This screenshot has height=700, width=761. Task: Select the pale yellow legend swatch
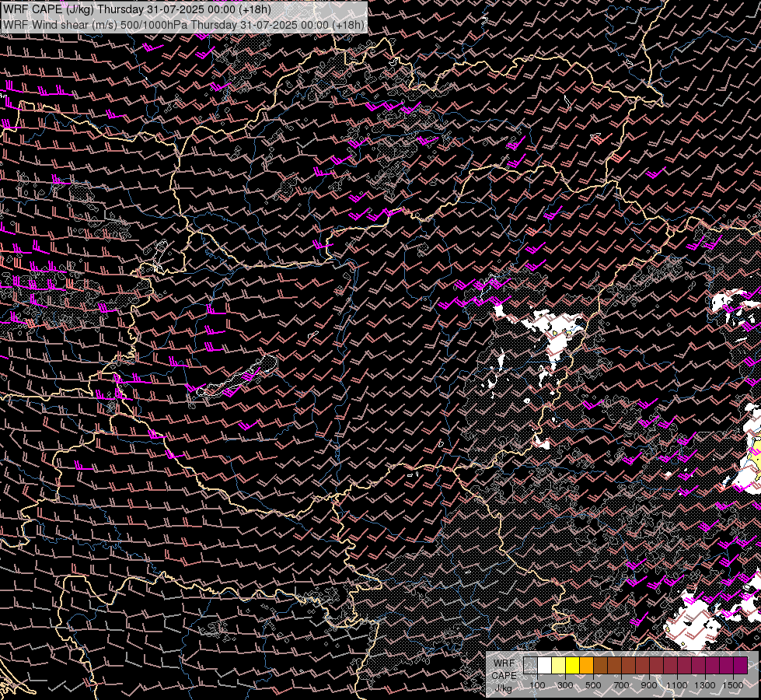tap(558, 666)
